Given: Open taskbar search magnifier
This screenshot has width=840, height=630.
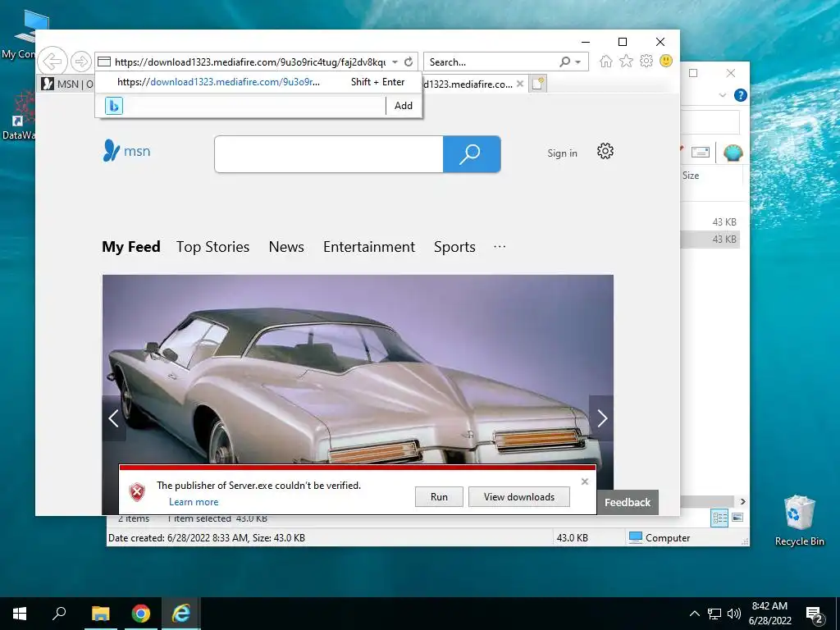Looking at the screenshot, I should point(59,614).
